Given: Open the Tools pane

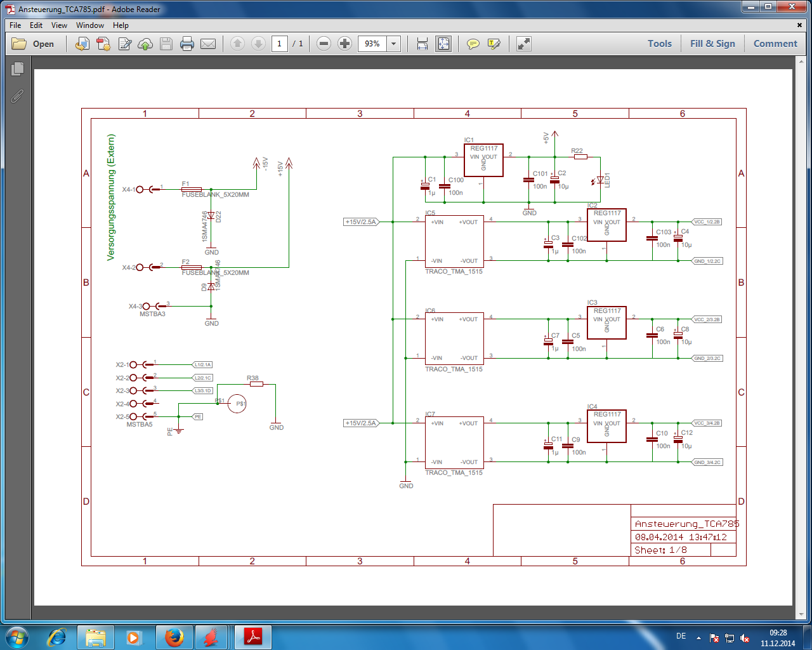Looking at the screenshot, I should click(660, 44).
